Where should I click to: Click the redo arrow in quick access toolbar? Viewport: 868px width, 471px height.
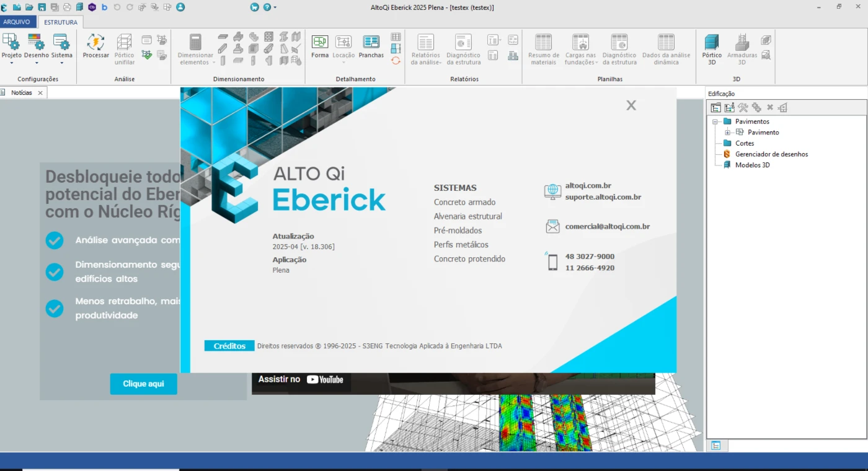(130, 7)
